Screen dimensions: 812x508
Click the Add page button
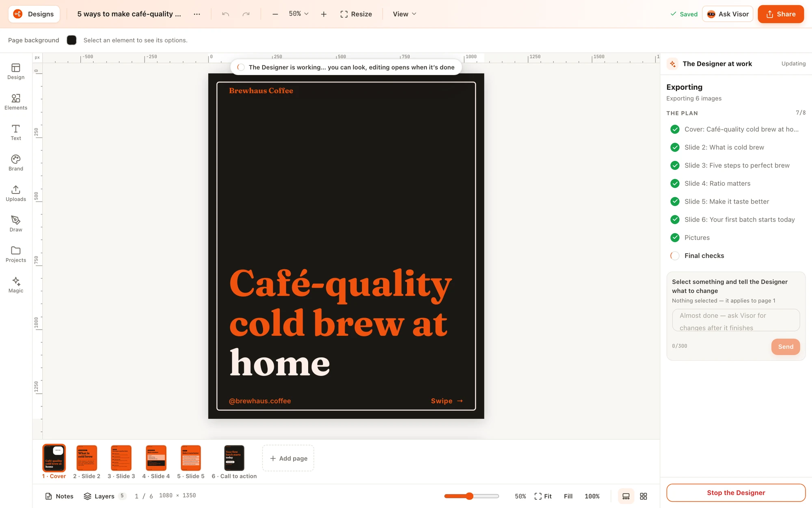(288, 458)
